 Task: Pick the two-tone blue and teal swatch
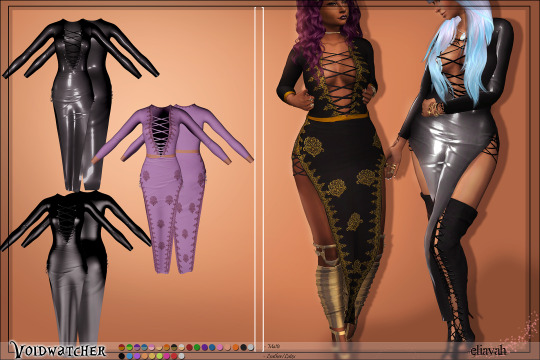click(144, 347)
